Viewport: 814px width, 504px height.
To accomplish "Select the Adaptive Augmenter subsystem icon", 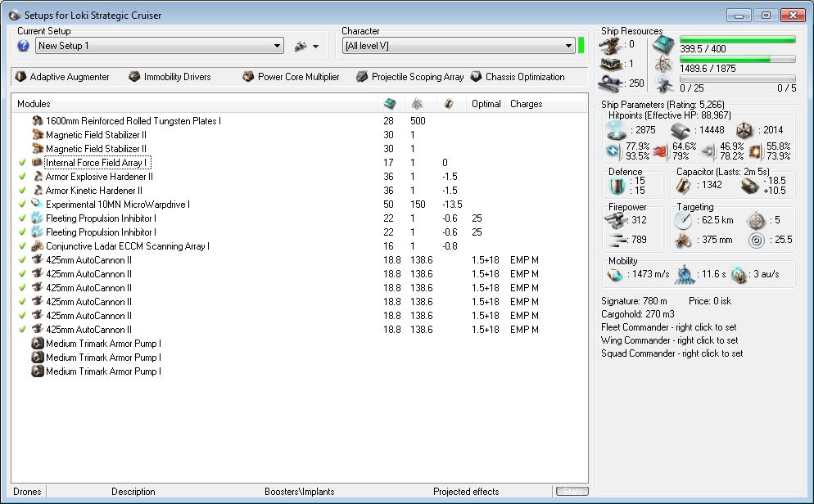I will coord(20,77).
